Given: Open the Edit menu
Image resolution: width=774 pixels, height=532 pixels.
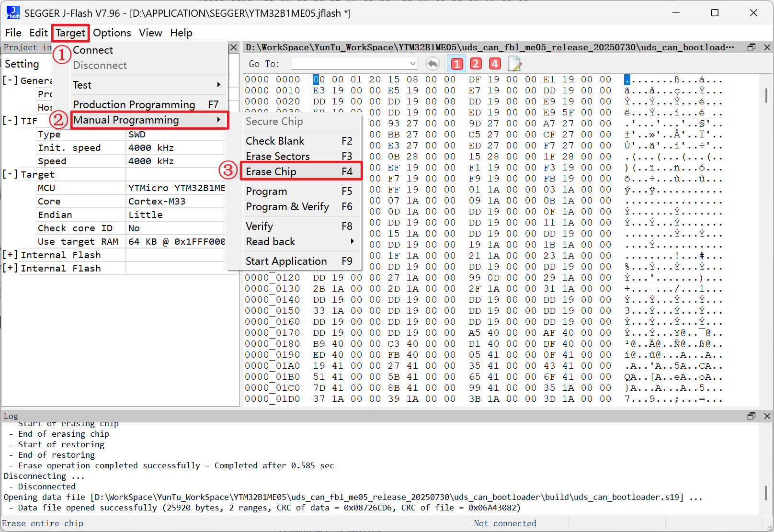Looking at the screenshot, I should [x=38, y=33].
